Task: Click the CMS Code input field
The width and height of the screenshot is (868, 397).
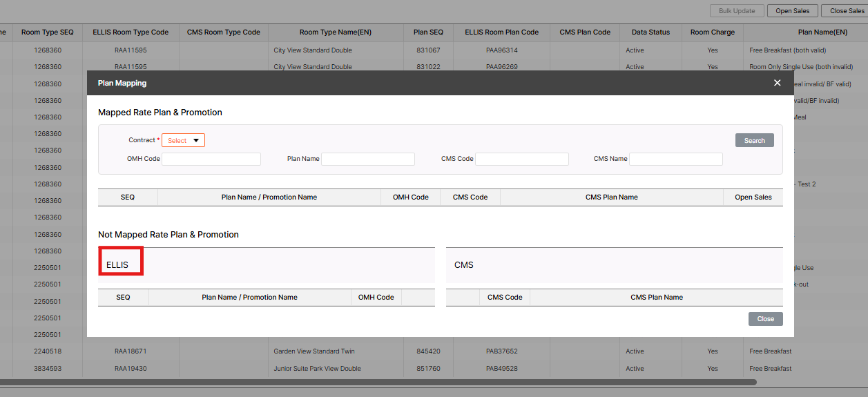Action: [521, 159]
